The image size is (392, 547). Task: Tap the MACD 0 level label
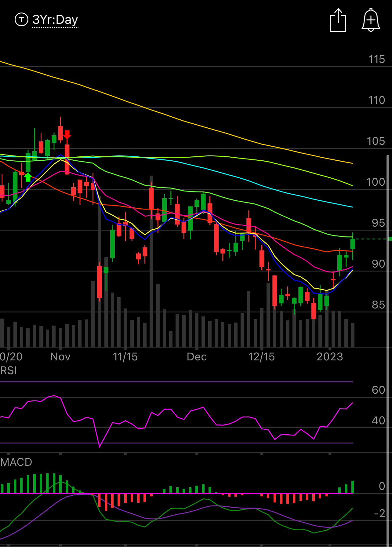(382, 486)
